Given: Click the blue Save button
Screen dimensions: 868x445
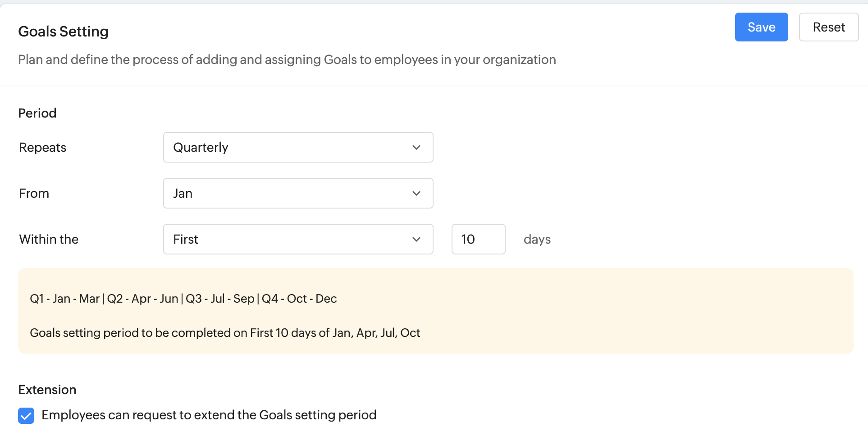Looking at the screenshot, I should 761,27.
